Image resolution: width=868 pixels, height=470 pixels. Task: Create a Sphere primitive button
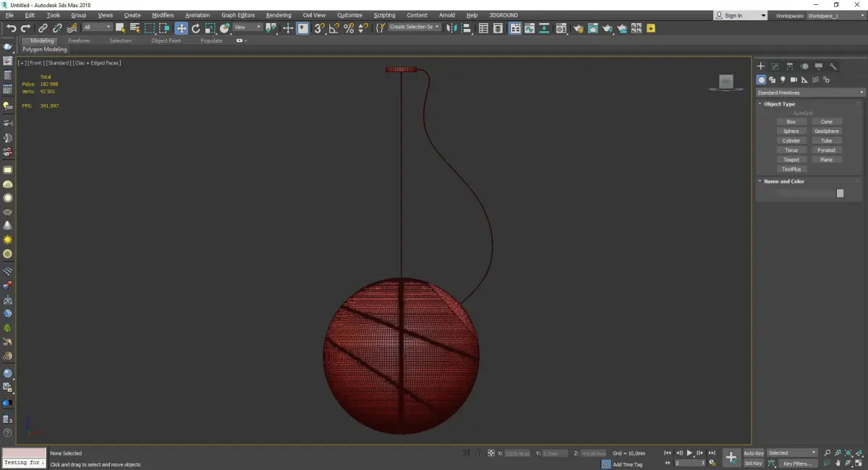coord(791,131)
